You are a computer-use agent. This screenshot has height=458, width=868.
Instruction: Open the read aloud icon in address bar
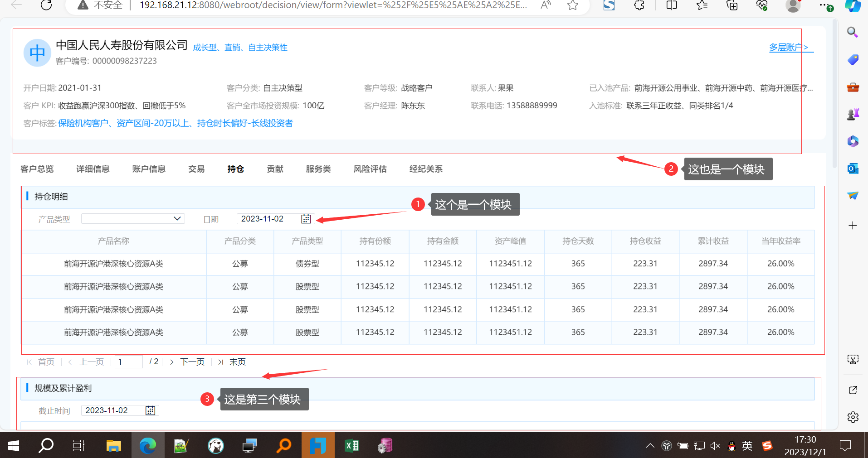[546, 5]
